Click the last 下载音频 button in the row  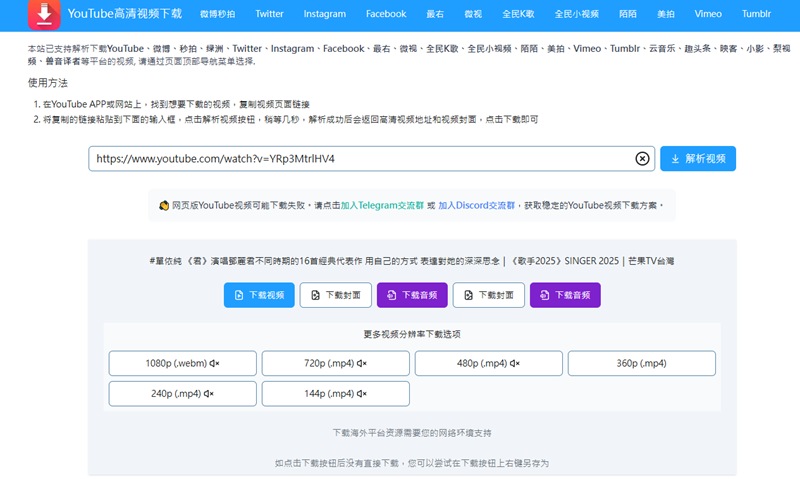pos(565,295)
